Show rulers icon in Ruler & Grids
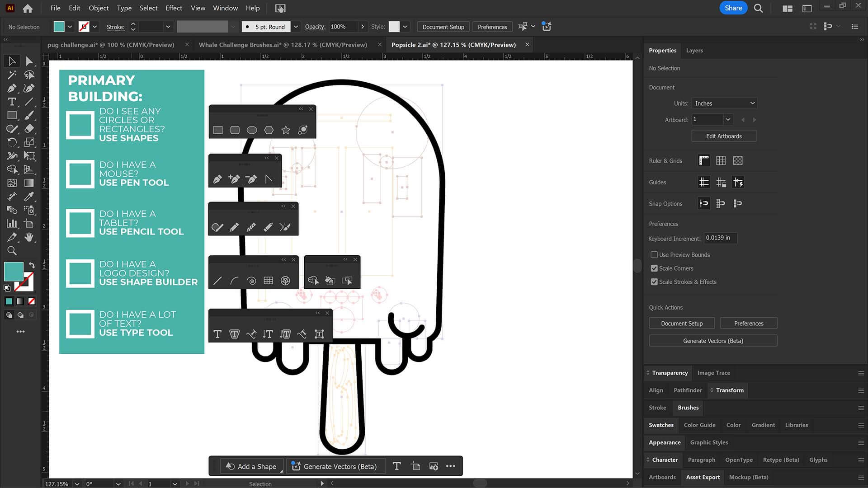 pos(704,160)
